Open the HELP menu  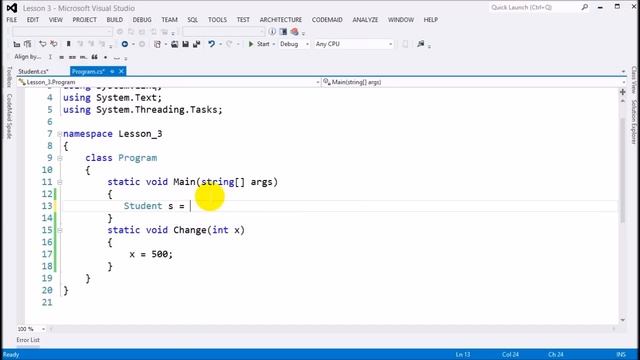(431, 20)
